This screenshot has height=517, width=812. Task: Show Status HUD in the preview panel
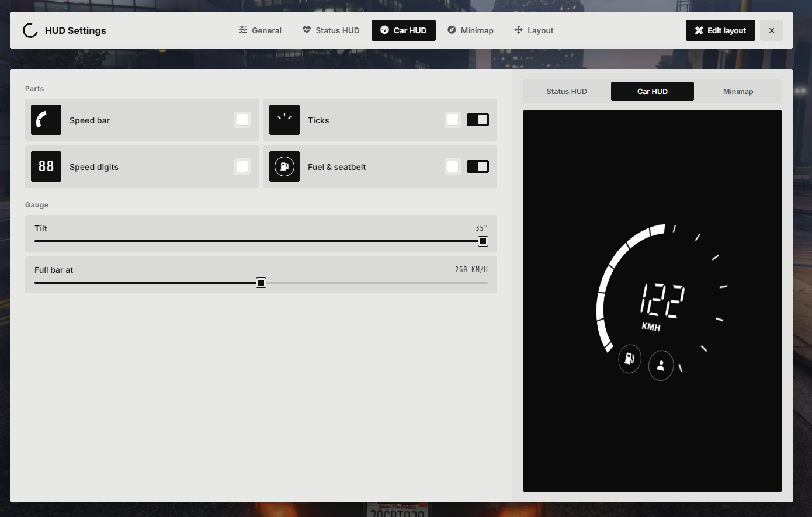(567, 91)
